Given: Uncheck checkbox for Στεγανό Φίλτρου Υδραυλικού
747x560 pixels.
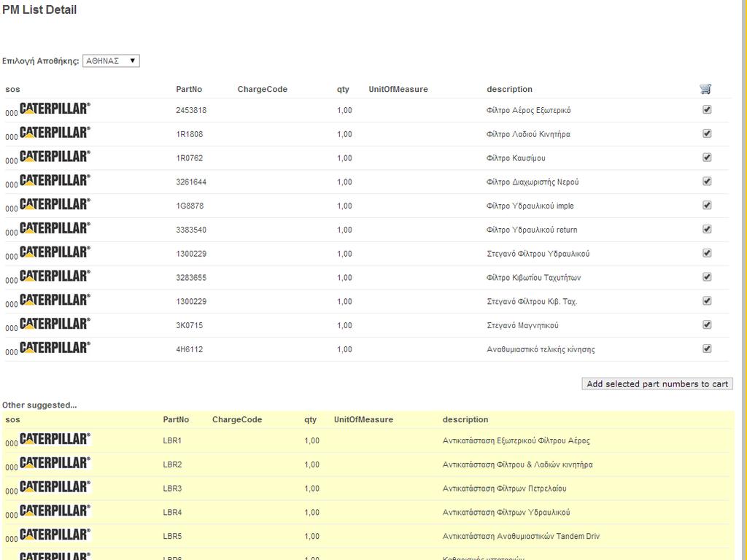Looking at the screenshot, I should (x=707, y=253).
